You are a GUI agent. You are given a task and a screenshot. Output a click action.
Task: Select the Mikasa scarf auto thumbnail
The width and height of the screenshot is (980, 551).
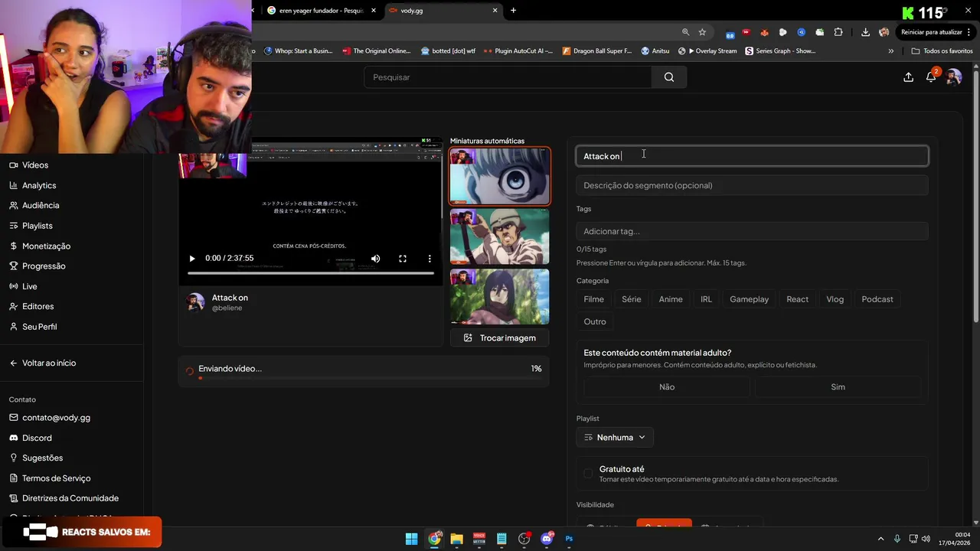click(x=500, y=297)
